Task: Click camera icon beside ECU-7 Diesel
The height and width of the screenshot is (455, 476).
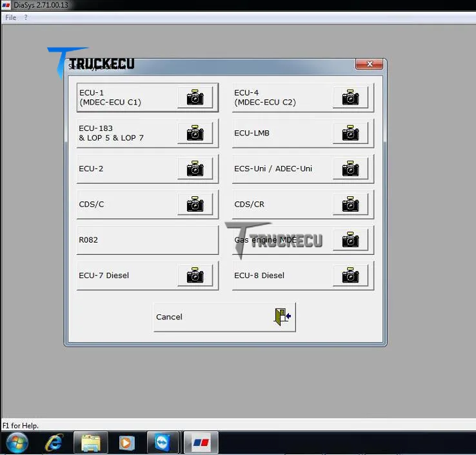Action: coord(195,275)
